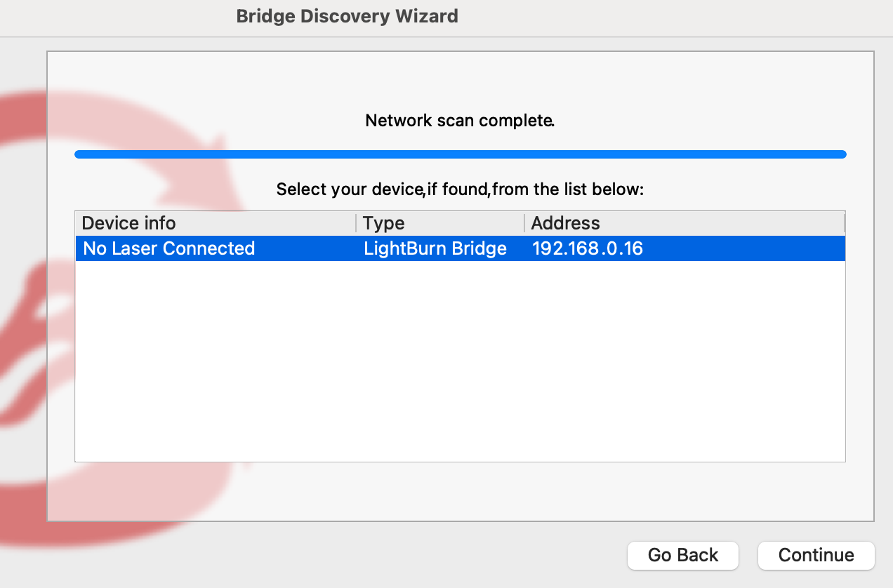Screen dimensions: 893x588
Task: Click the divider between Device info and Type
Action: click(357, 223)
